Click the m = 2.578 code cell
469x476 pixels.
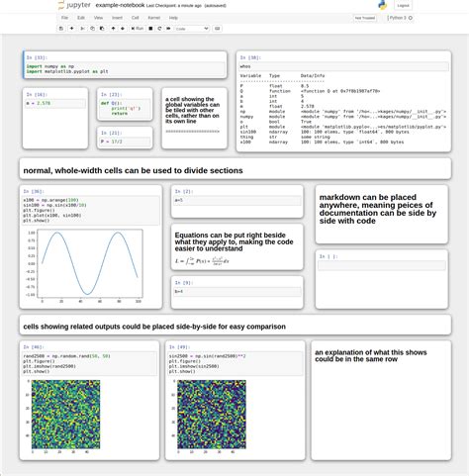click(55, 103)
